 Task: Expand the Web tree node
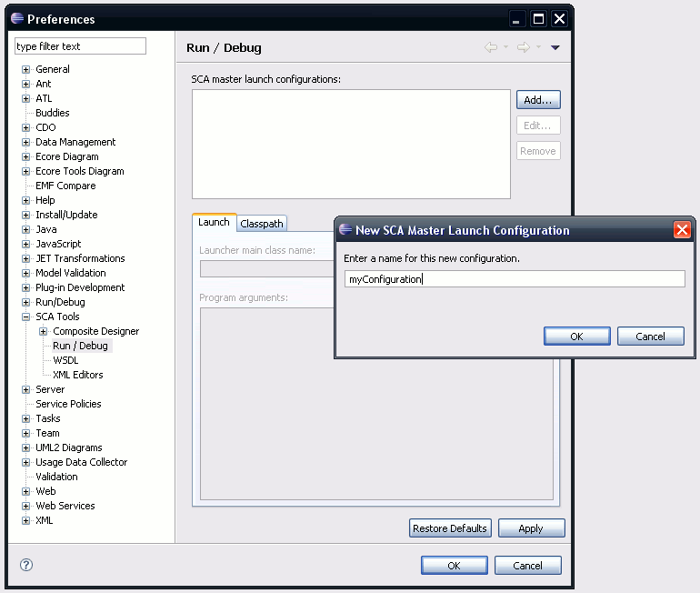(25, 492)
